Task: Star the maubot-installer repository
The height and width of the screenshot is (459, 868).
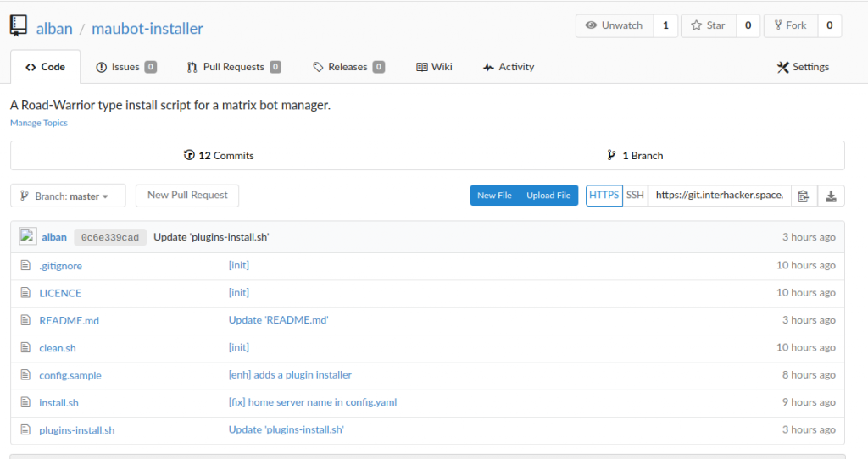Action: [x=709, y=25]
